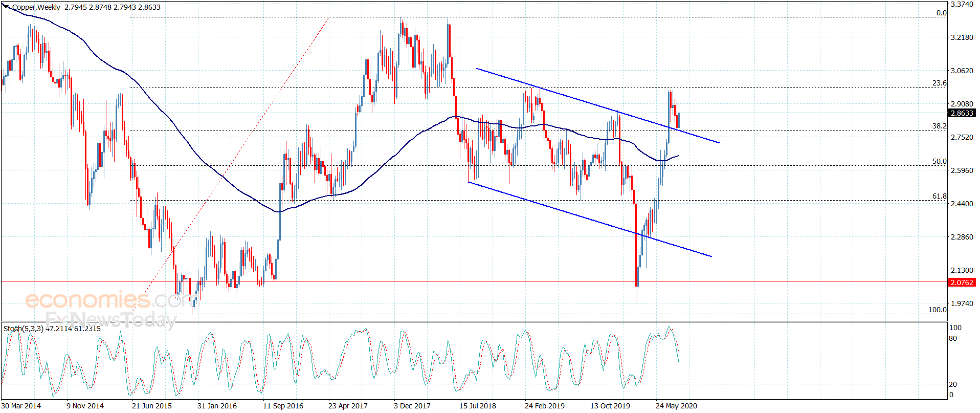Image resolution: width=980 pixels, height=413 pixels.
Task: Click the 61.8 Fibonacci level label
Action: [x=939, y=196]
